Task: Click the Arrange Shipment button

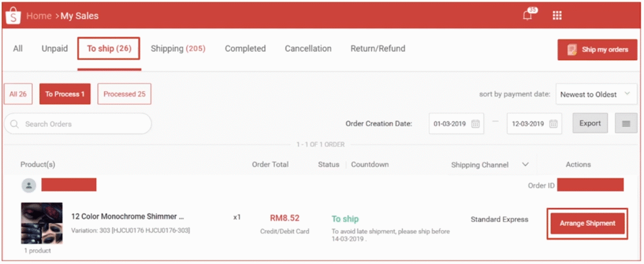Action: pyautogui.click(x=587, y=223)
